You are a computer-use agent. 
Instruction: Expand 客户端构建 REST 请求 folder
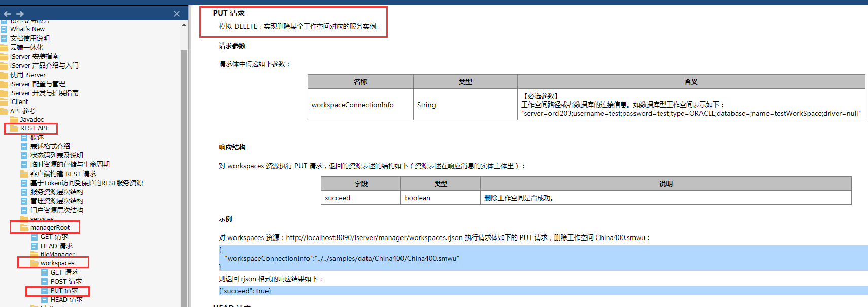(63, 174)
